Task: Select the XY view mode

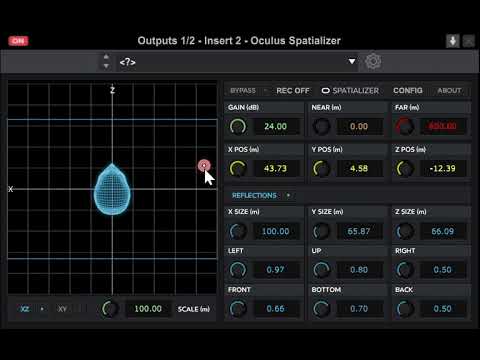Action: [x=62, y=309]
